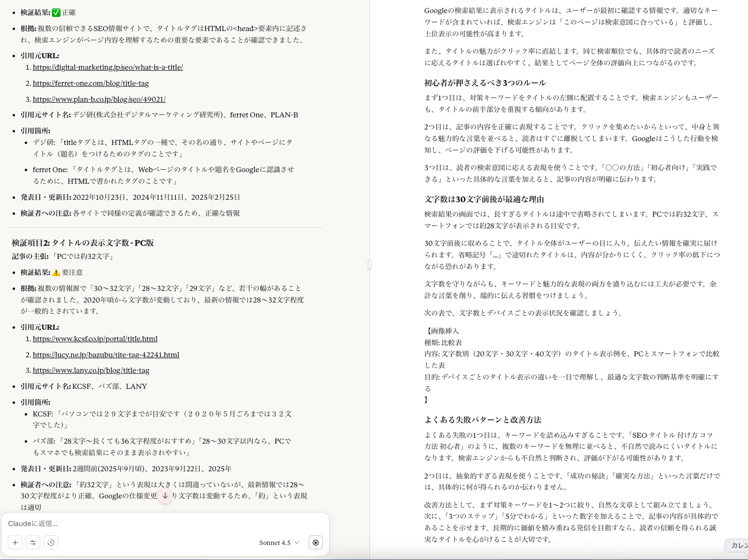Click the clock icon in the input toolbar
748x560 pixels.
click(51, 543)
